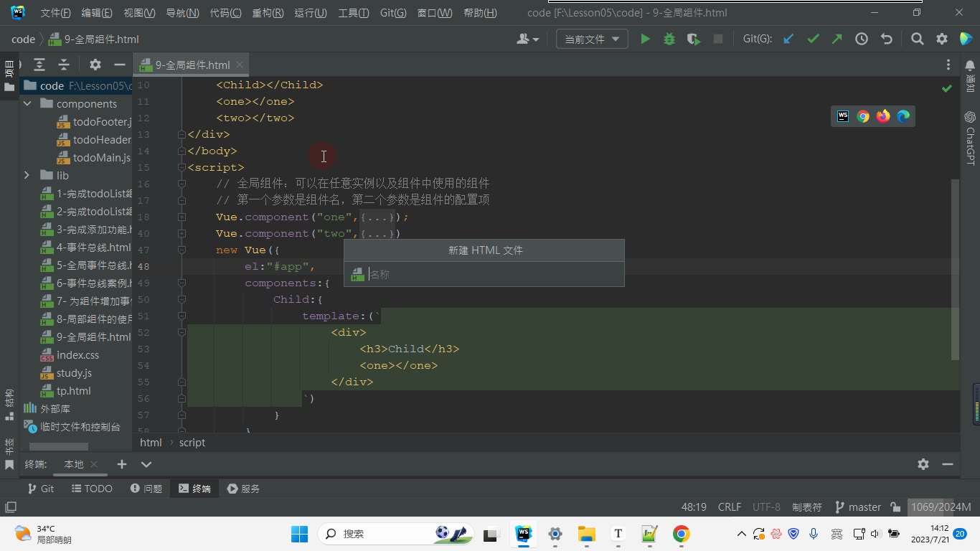Toggle the 服务 tool window button

[243, 489]
